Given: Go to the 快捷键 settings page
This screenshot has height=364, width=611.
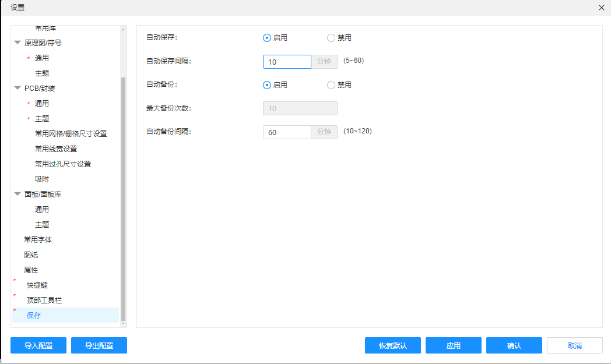Looking at the screenshot, I should tap(37, 285).
